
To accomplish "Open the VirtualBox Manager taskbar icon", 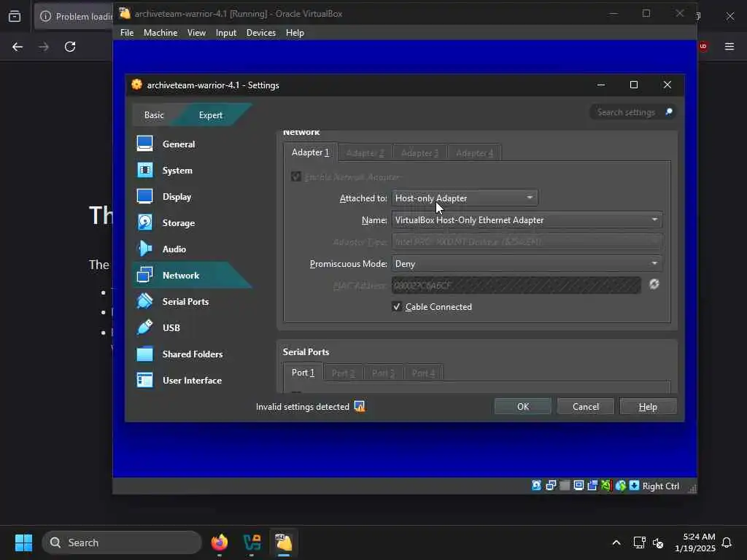I will coord(252,542).
